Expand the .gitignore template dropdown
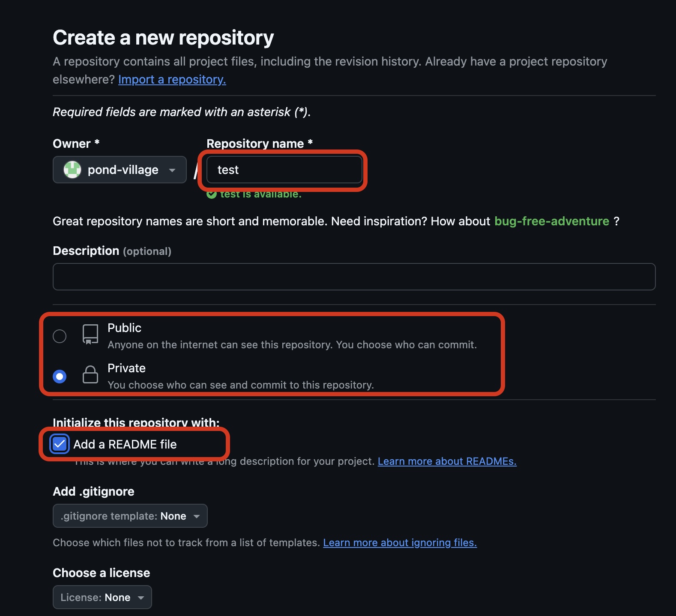Image resolution: width=676 pixels, height=616 pixels. pyautogui.click(x=130, y=516)
